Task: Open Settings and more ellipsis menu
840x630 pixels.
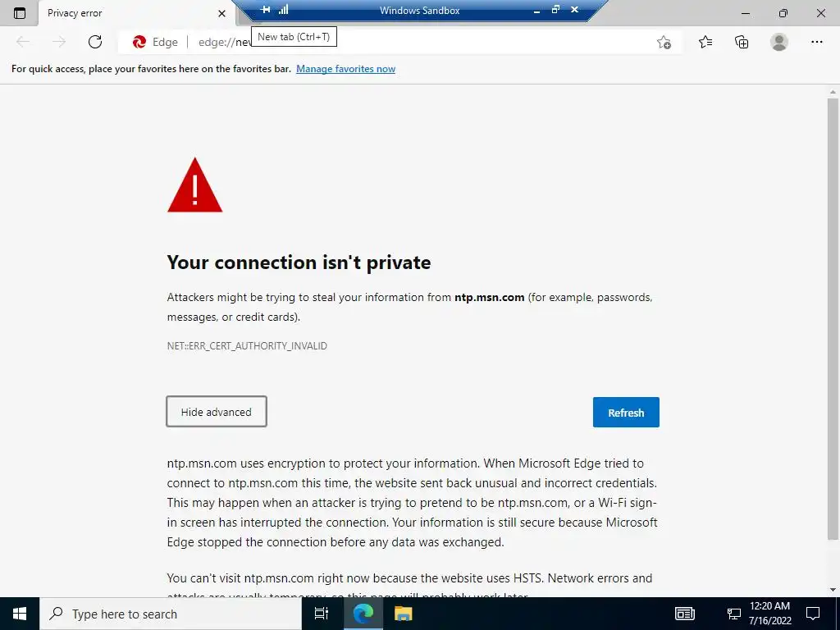Action: click(x=816, y=42)
